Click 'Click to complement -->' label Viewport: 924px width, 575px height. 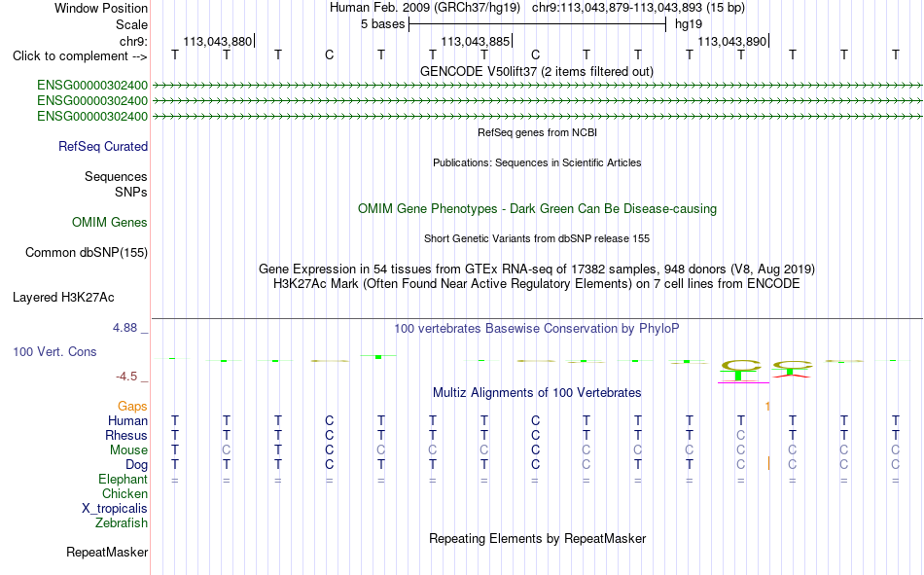coord(80,56)
